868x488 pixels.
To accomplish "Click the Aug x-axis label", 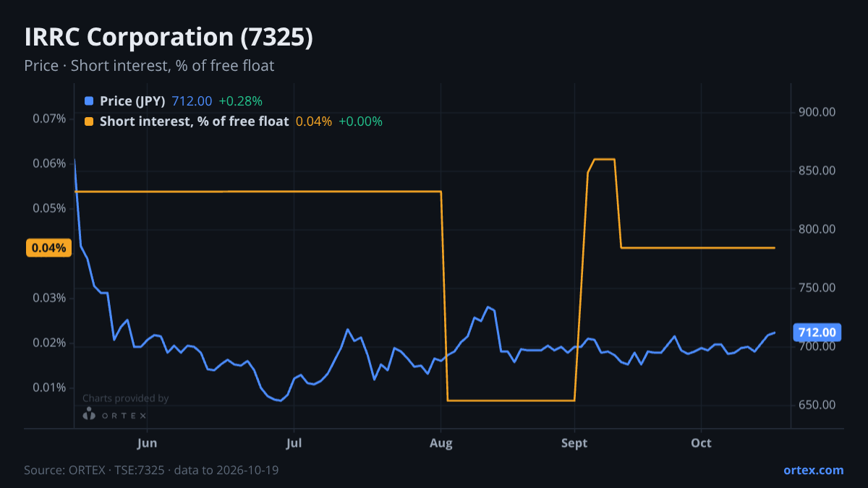I will point(441,442).
